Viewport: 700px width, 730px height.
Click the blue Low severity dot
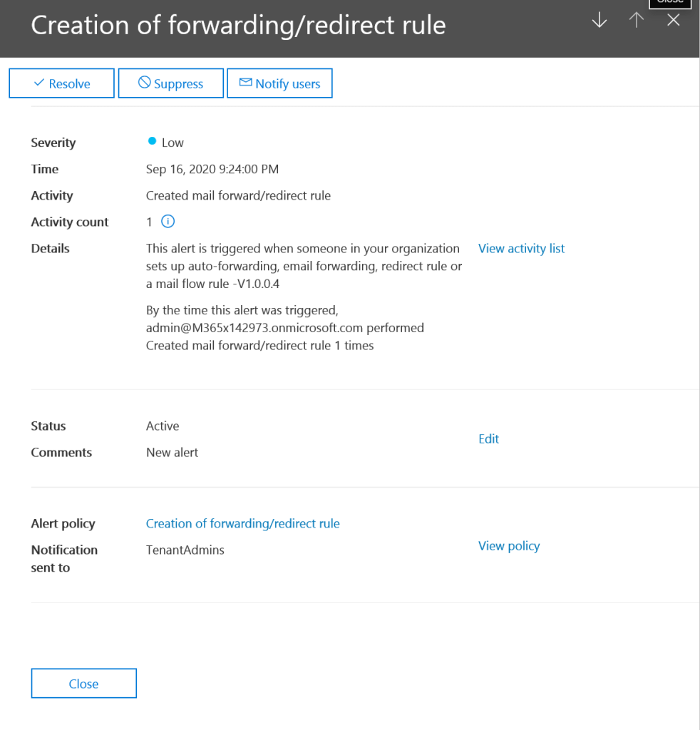pos(152,142)
